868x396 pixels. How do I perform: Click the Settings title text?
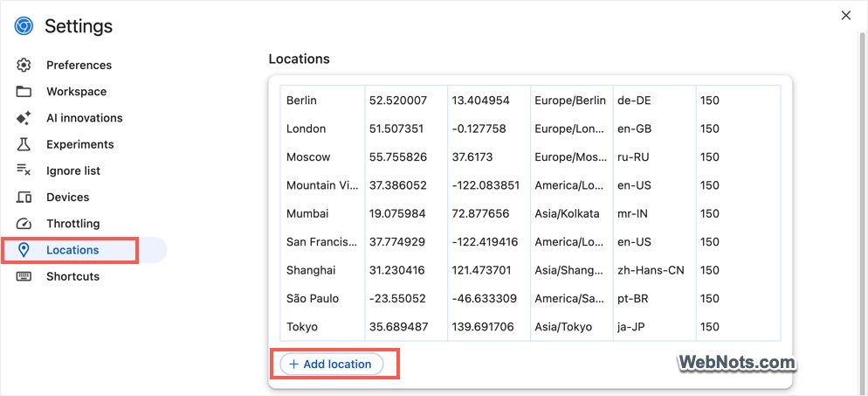click(79, 26)
